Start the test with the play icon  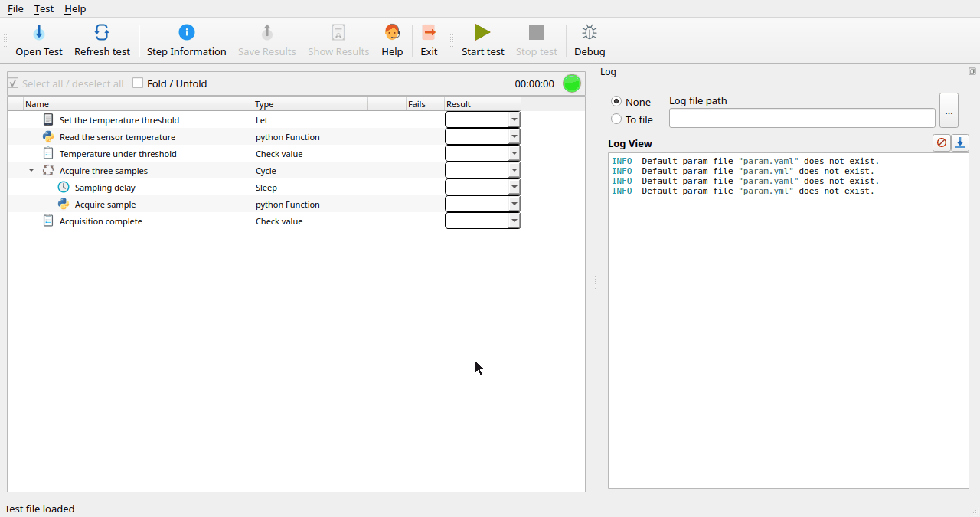[x=482, y=32]
